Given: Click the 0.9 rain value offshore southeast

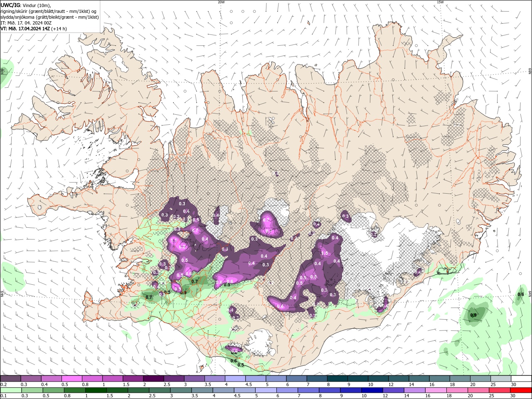Looking at the screenshot, I should (x=473, y=315).
